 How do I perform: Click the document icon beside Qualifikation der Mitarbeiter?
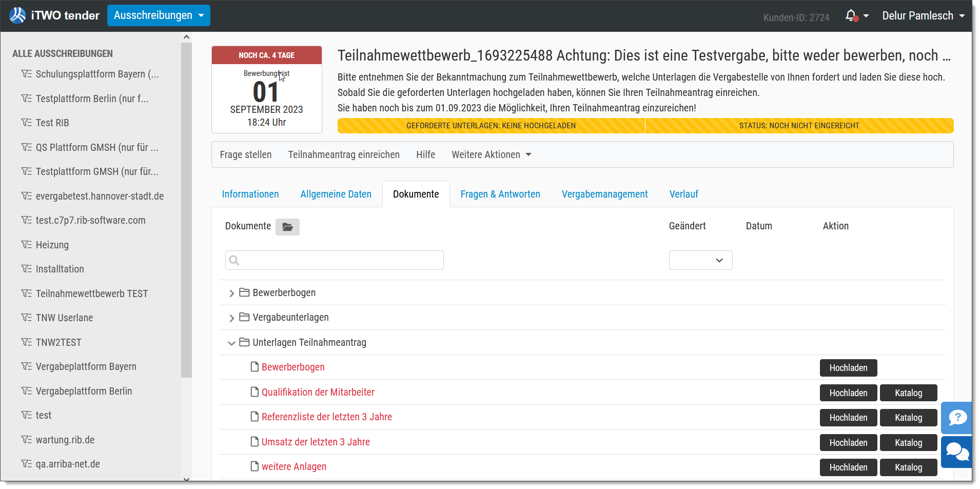pyautogui.click(x=254, y=392)
